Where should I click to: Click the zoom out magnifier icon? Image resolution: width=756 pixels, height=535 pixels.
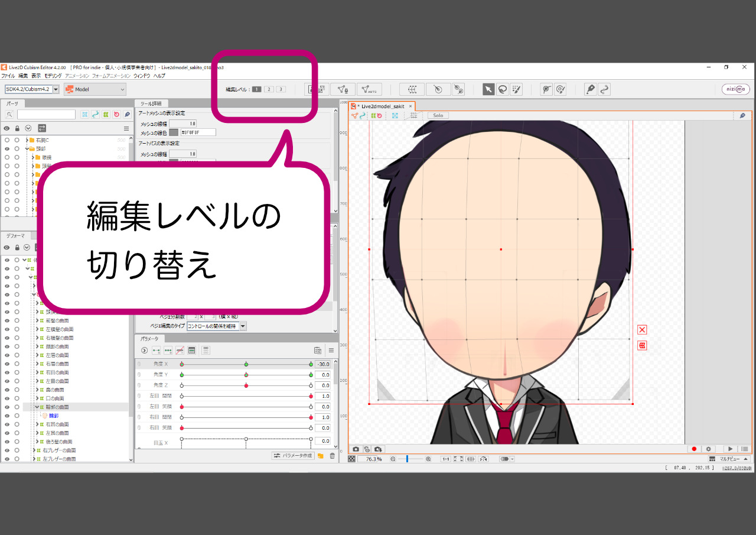coord(393,459)
